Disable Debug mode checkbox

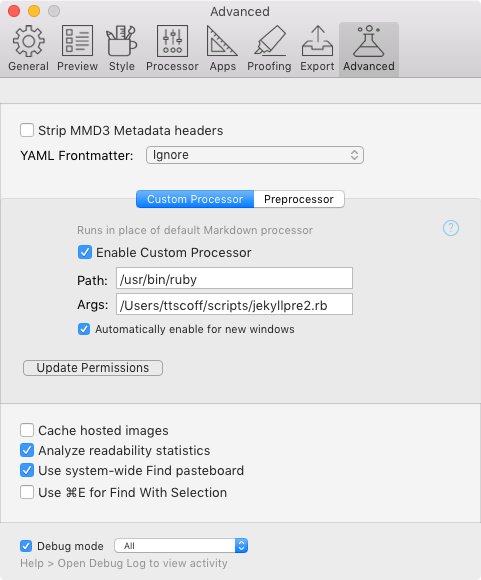pyautogui.click(x=26, y=546)
